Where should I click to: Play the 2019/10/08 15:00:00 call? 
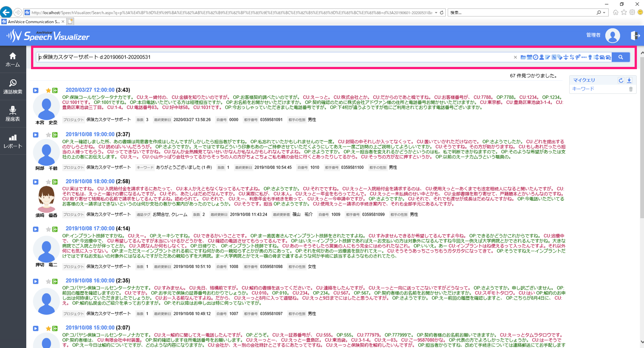click(x=36, y=328)
